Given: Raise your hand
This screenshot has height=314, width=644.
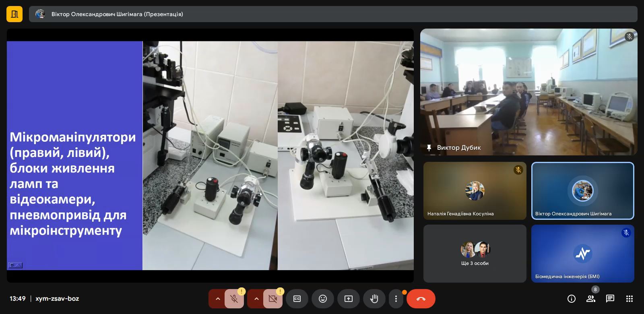Looking at the screenshot, I should [374, 299].
